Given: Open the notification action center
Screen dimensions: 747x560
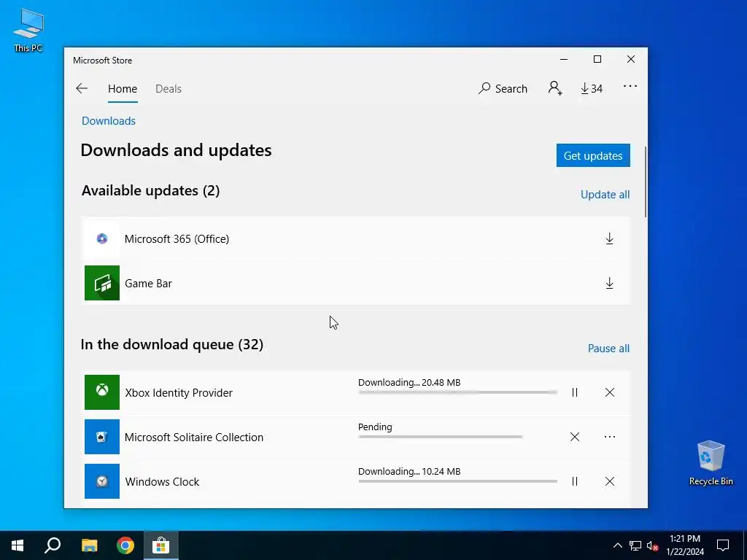Looking at the screenshot, I should pos(723,545).
